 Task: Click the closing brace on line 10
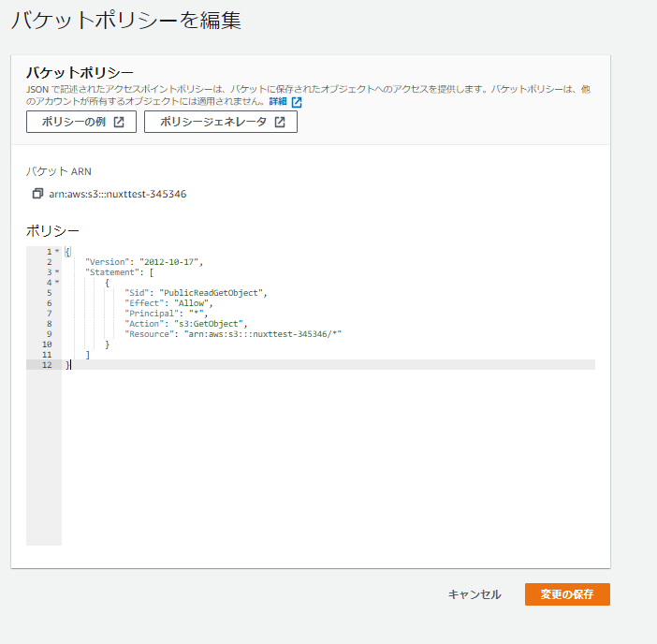[x=108, y=344]
